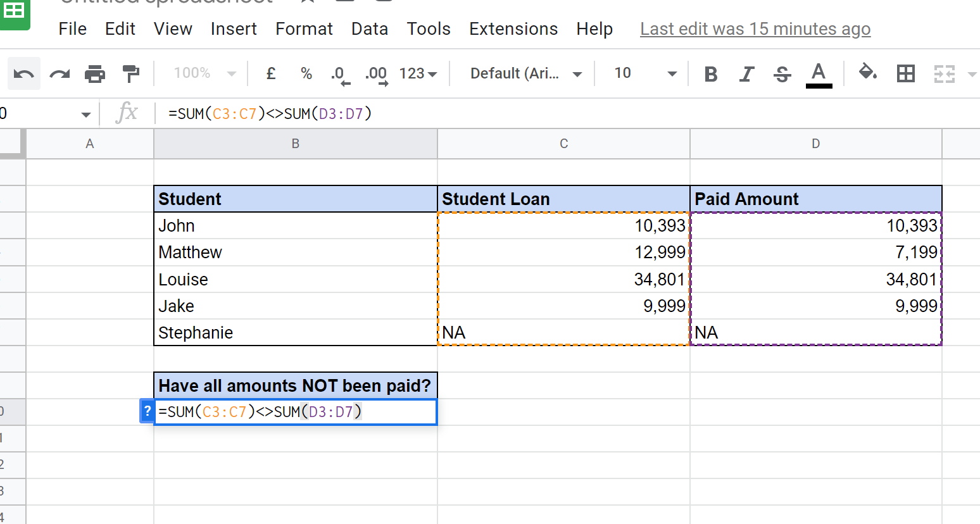Viewport: 980px width, 524px height.
Task: Open the Data menu
Action: pos(370,28)
